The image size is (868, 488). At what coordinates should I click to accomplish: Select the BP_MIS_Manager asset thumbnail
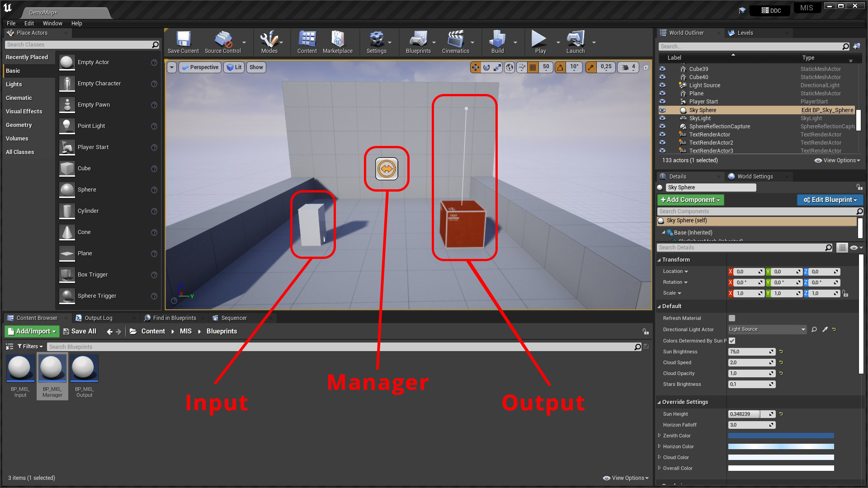coord(52,368)
